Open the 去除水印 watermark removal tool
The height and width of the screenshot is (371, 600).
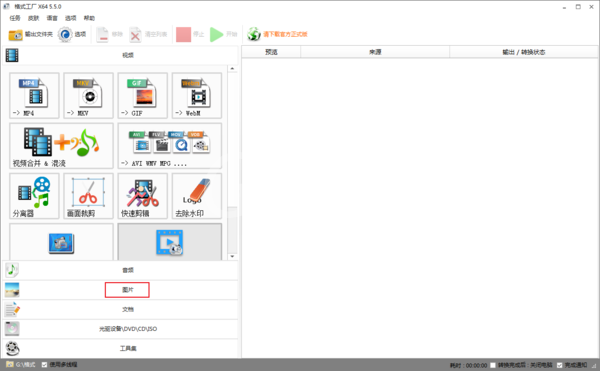click(197, 196)
